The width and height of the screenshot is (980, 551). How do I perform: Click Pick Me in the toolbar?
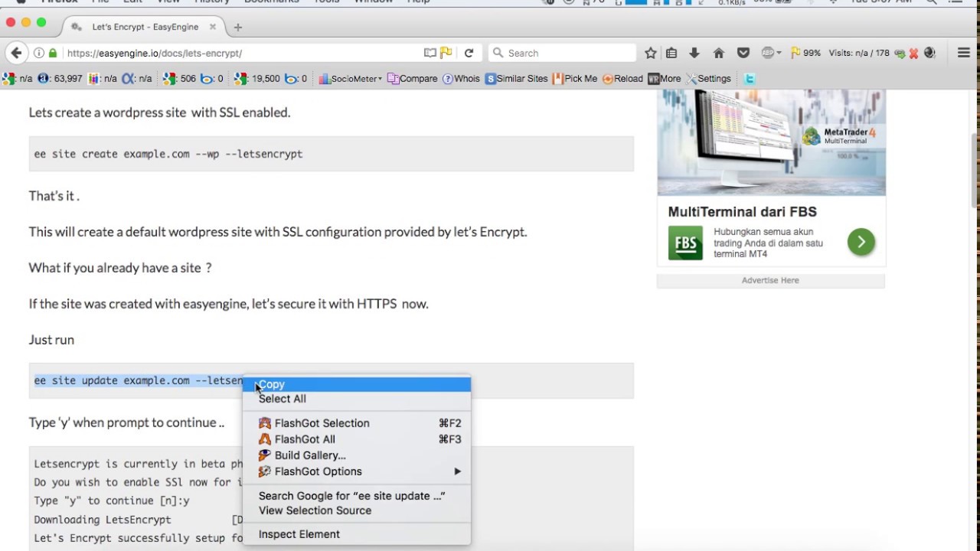pos(575,78)
